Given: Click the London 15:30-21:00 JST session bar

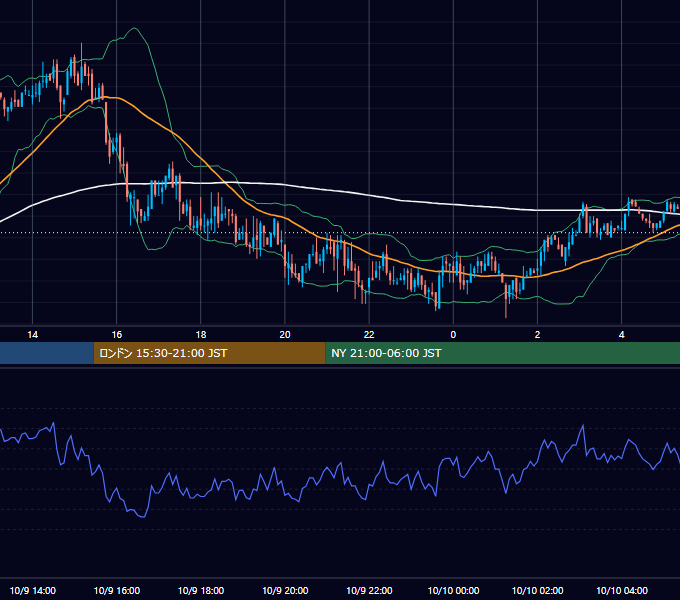Looking at the screenshot, I should point(209,353).
